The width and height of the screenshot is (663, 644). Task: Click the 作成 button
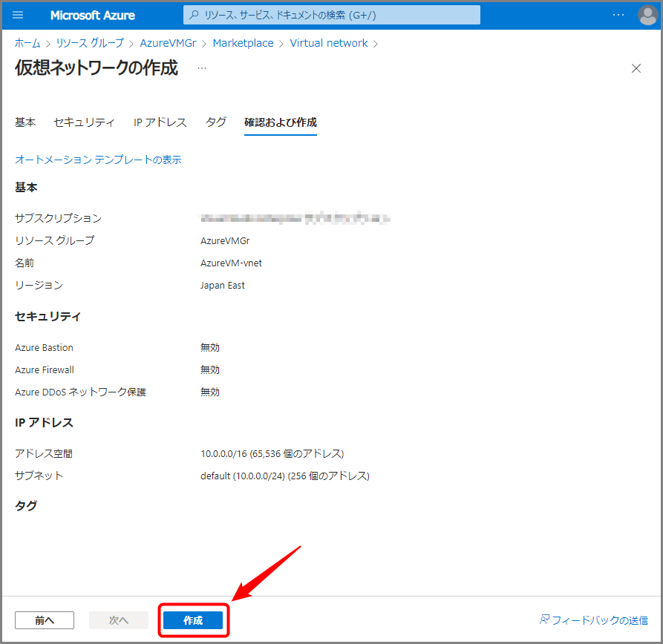coord(193,620)
